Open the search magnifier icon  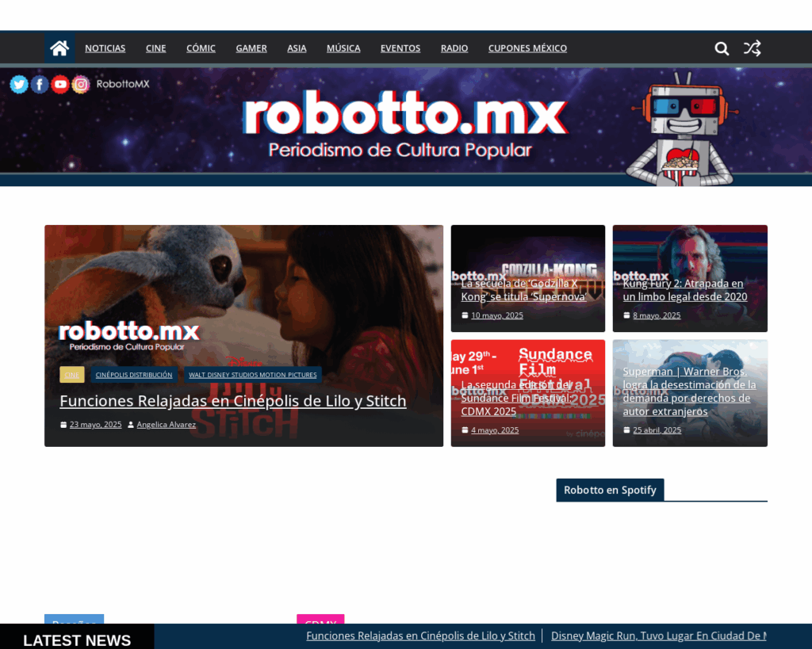pyautogui.click(x=721, y=48)
